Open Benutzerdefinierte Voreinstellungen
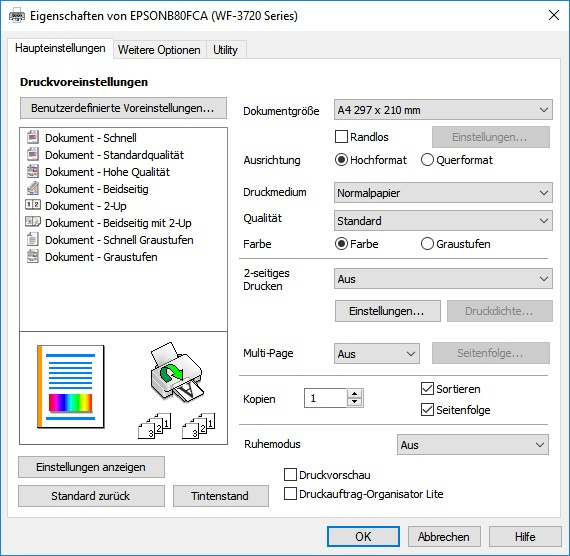Screen dimensions: 570x556 (123, 108)
